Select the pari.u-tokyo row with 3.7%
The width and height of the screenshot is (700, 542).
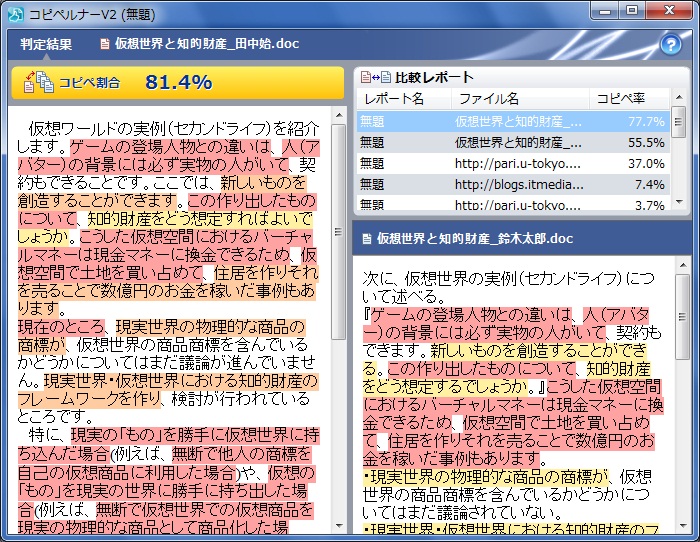pos(513,204)
